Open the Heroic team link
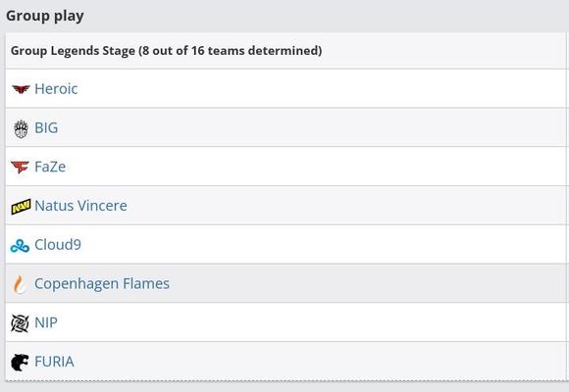This screenshot has width=569, height=392. click(x=56, y=89)
